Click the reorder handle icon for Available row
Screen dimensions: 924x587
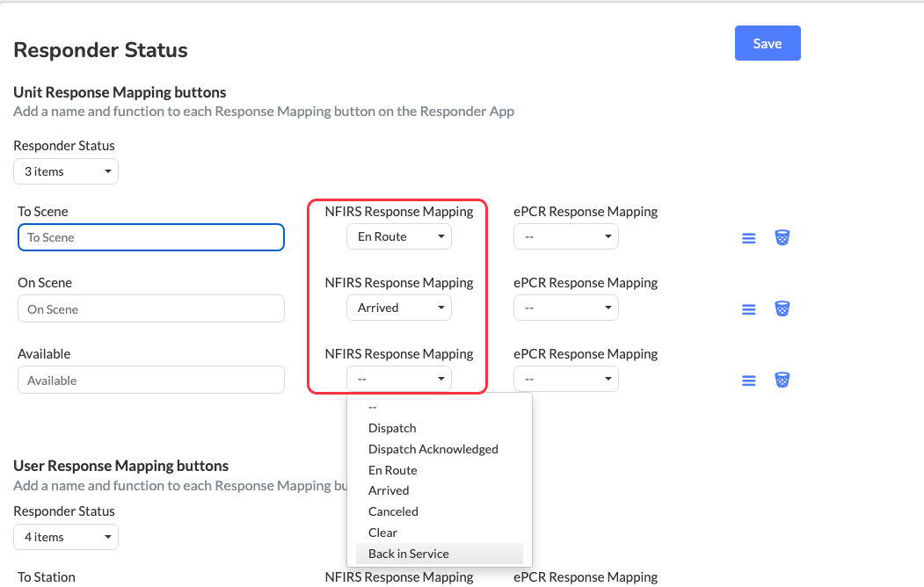pos(748,380)
